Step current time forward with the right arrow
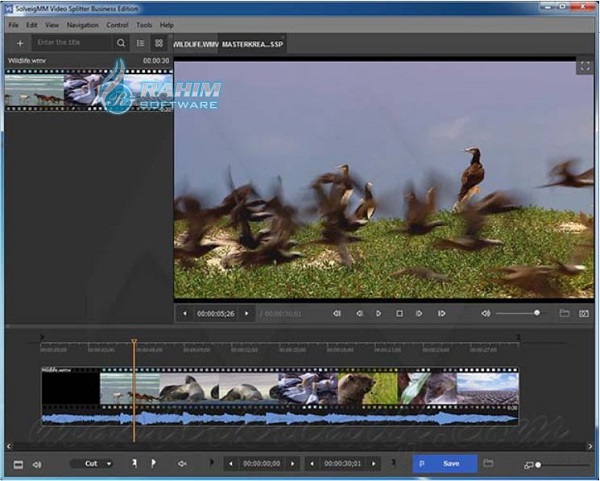The height and width of the screenshot is (481, 600). [x=248, y=313]
